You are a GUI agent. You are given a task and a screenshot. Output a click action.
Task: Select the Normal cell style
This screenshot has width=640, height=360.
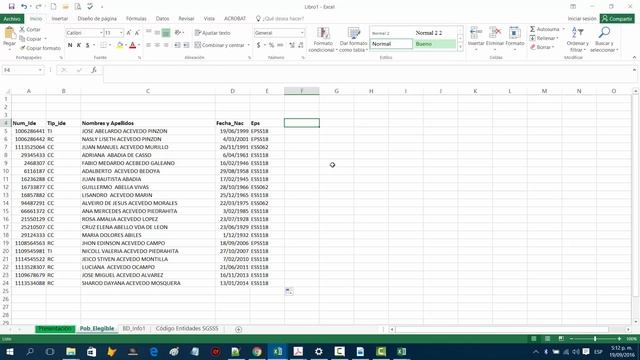[391, 44]
